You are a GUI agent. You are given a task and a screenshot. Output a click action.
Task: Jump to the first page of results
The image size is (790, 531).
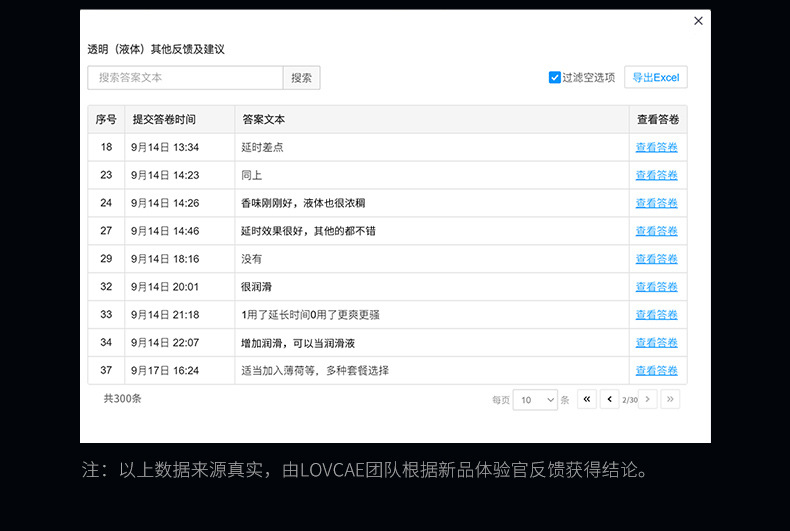pos(587,399)
